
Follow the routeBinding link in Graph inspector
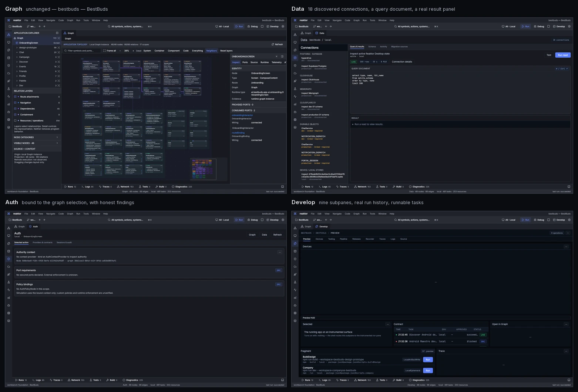(x=238, y=133)
